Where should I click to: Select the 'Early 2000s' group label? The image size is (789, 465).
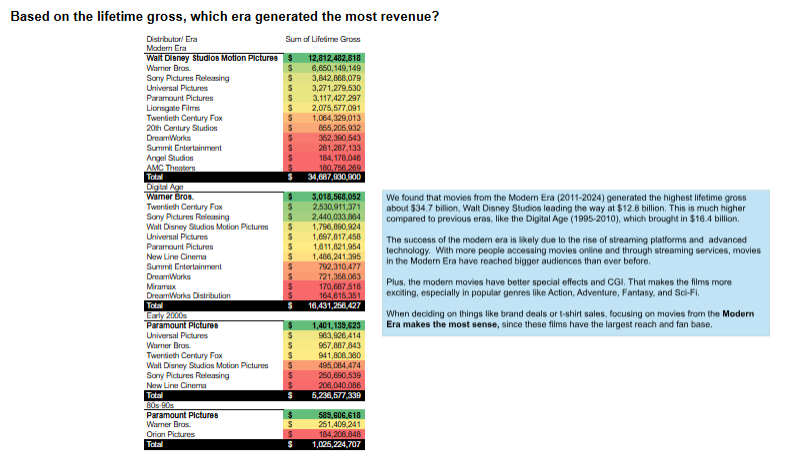click(166, 316)
